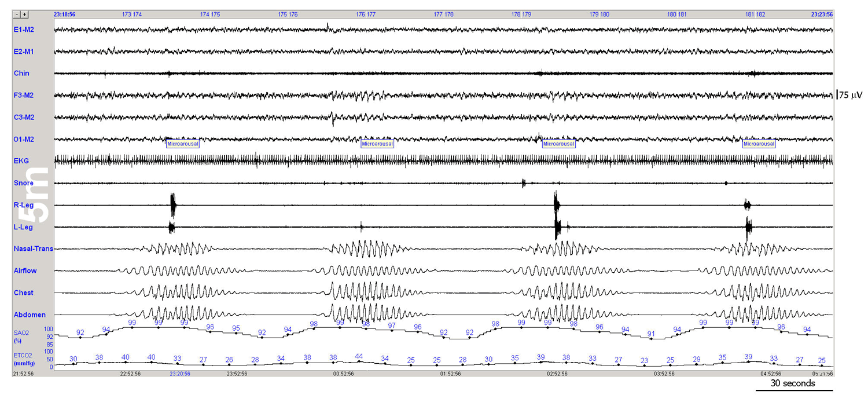
Task: Click the Nasal-Trans channel label
Action: click(x=33, y=249)
